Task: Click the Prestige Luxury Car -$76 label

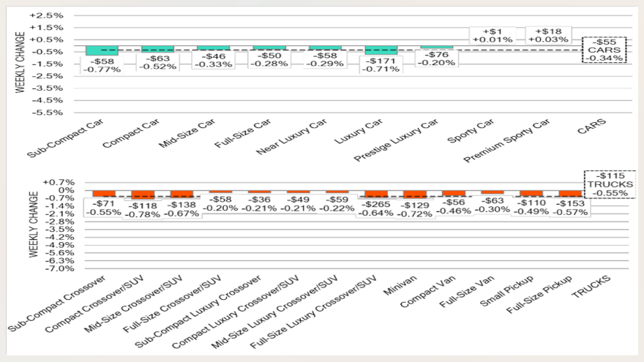Action: point(436,59)
